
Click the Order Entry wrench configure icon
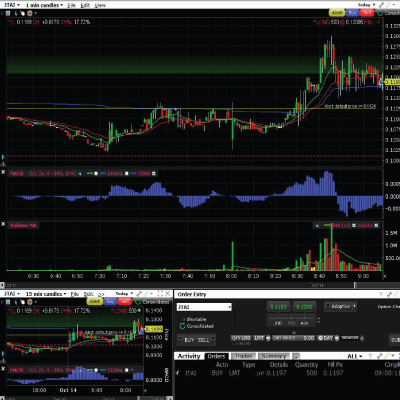coord(389,294)
